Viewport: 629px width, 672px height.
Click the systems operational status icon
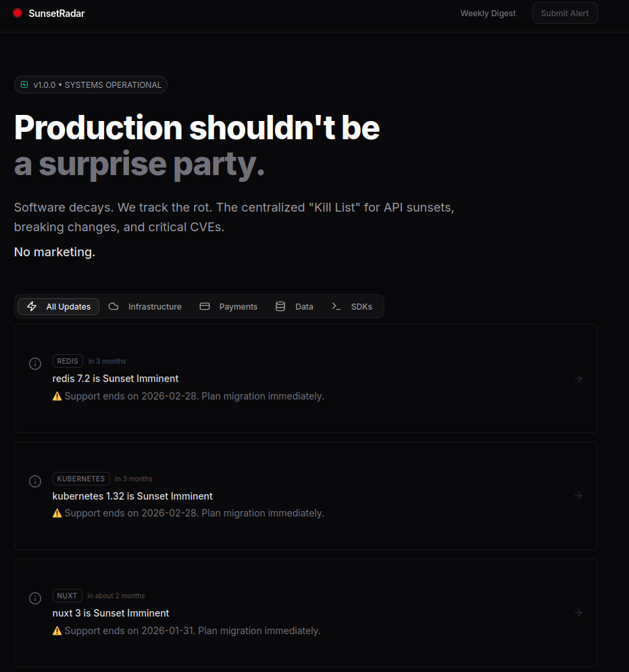[24, 85]
